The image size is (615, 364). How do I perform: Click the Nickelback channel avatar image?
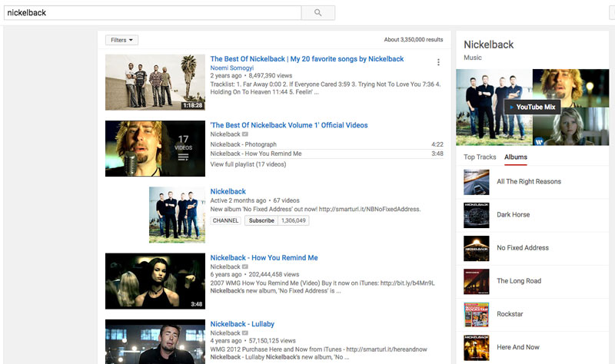tap(177, 215)
